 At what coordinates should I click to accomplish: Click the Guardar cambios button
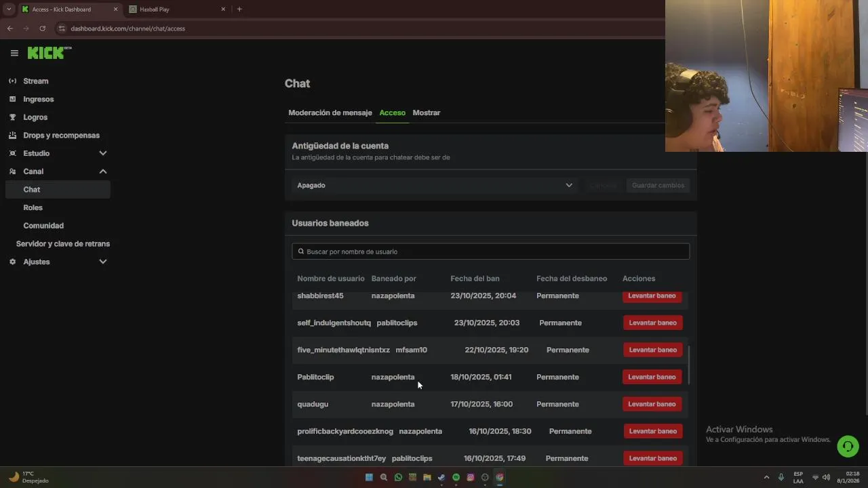658,185
